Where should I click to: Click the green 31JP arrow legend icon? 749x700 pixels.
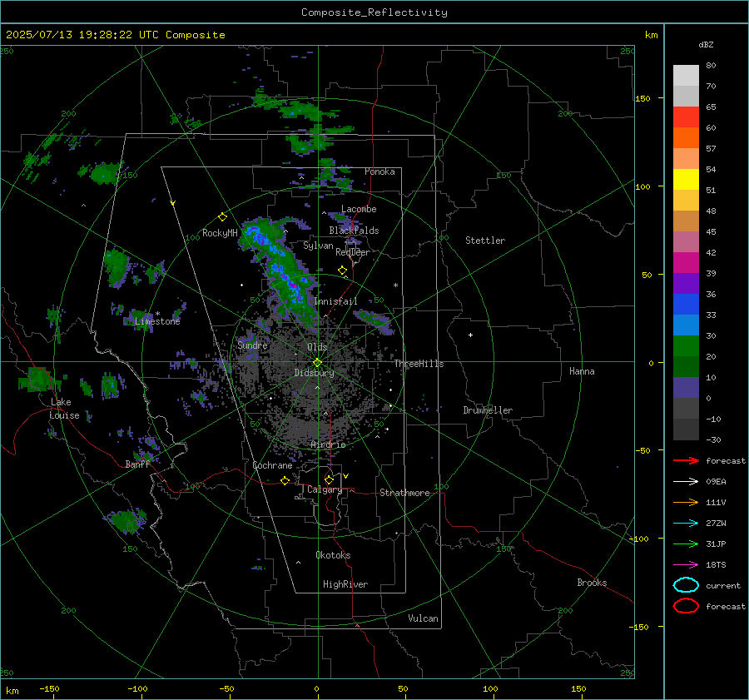pyautogui.click(x=686, y=544)
